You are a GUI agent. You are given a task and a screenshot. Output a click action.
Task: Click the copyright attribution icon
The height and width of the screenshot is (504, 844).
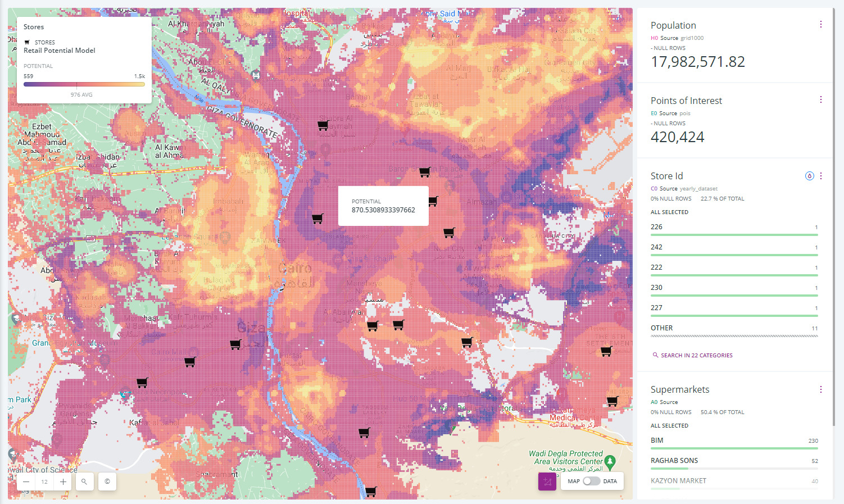[107, 482]
